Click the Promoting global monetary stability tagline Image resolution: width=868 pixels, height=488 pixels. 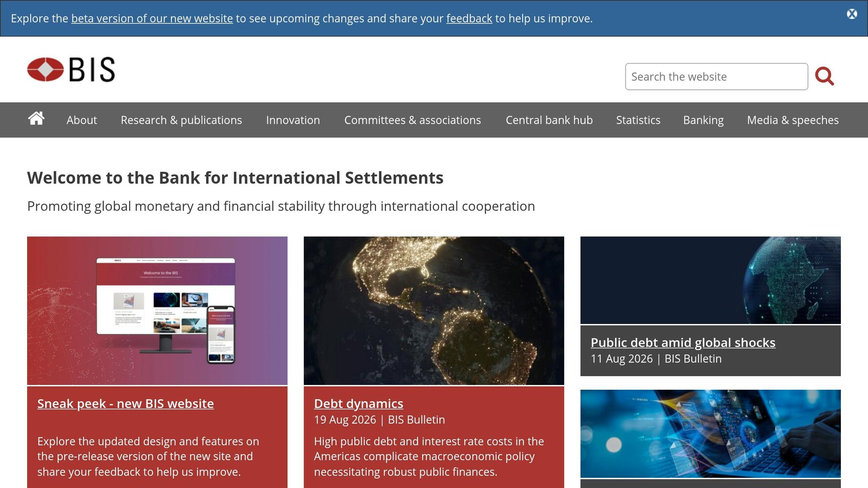[x=281, y=206]
